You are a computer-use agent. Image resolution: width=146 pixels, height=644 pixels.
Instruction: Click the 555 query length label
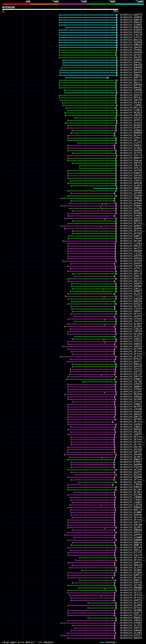(x=115, y=11)
